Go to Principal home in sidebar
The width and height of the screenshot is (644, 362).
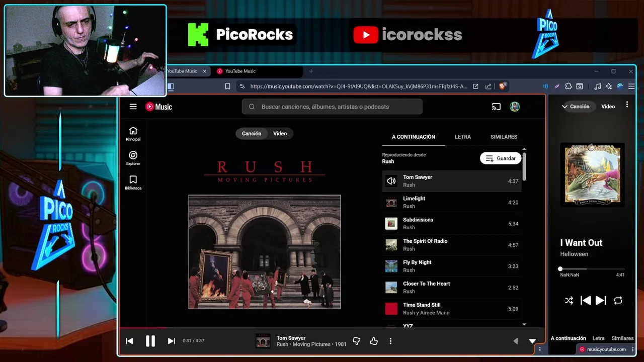pyautogui.click(x=133, y=134)
